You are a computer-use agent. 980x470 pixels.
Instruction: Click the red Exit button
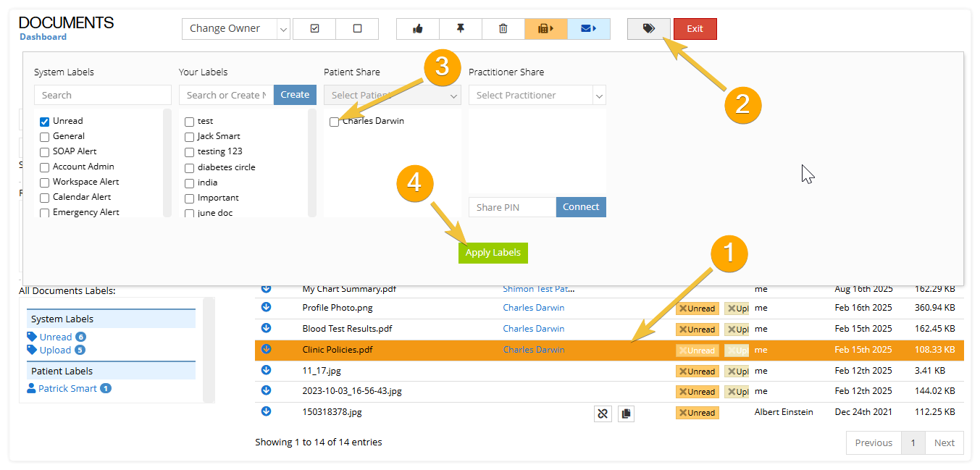click(695, 29)
